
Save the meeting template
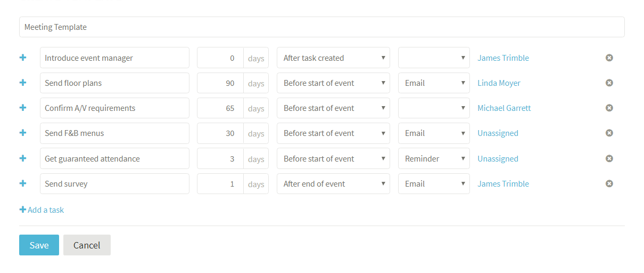(39, 245)
